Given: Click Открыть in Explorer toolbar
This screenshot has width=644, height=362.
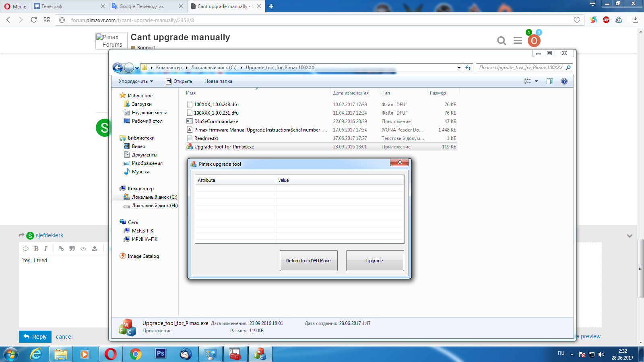Looking at the screenshot, I should pos(179,81).
